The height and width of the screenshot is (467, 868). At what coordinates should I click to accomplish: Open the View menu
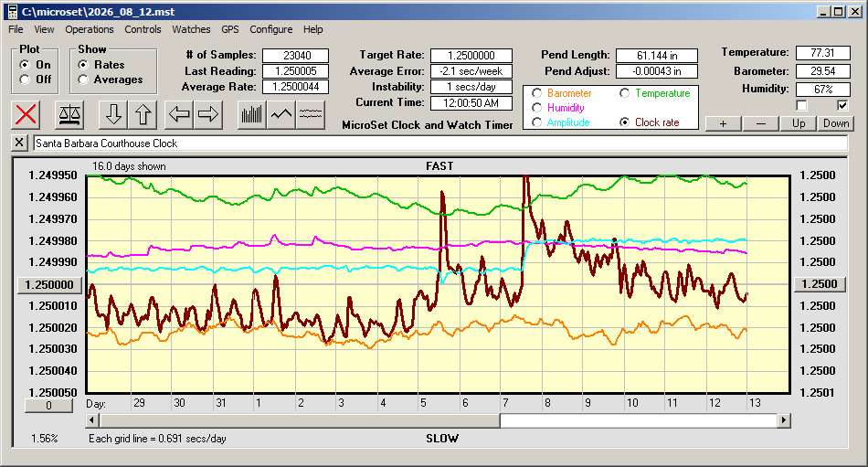point(44,29)
